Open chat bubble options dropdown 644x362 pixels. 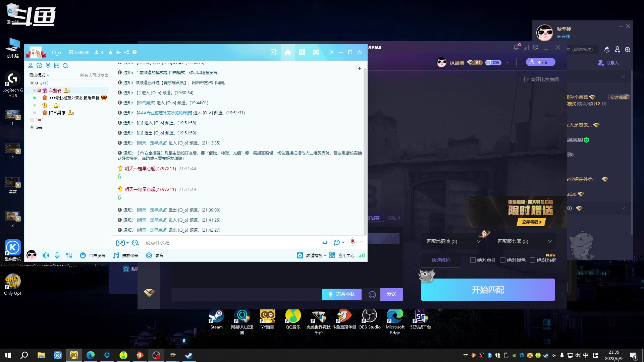point(339,243)
